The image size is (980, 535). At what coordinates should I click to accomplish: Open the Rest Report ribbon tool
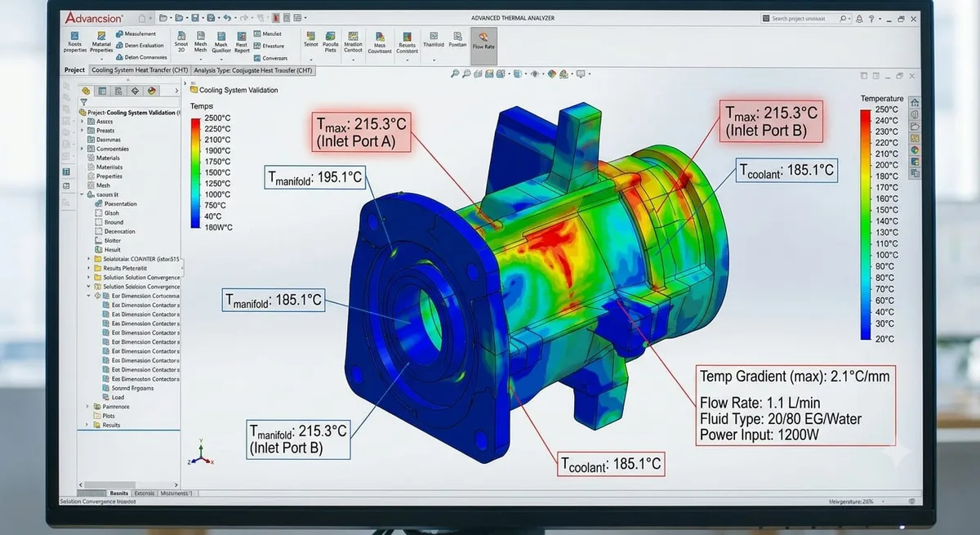click(242, 42)
